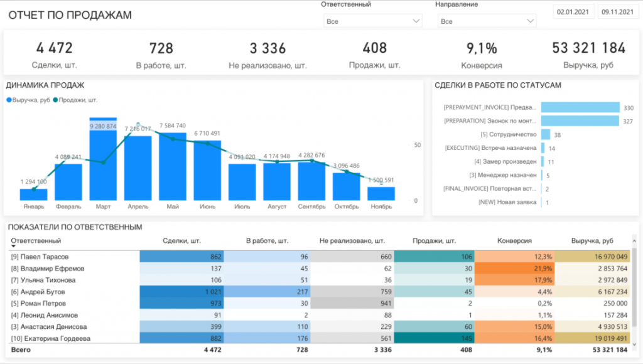Click the PREPAYMENT_INVOICE status bar
Screen dimensions: 643x364
[x=580, y=107]
